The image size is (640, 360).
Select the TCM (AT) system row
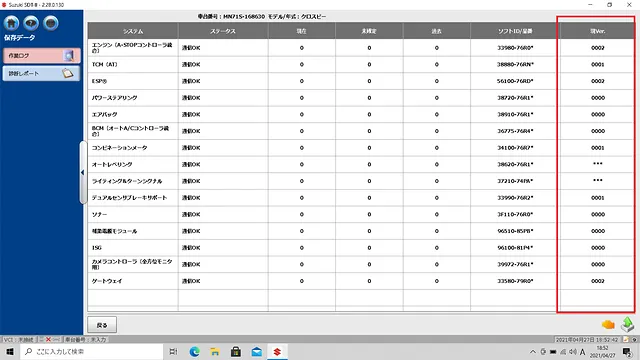click(x=360, y=64)
